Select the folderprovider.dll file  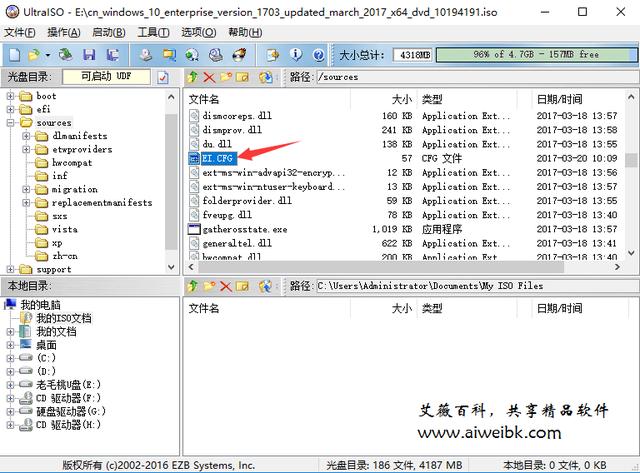tap(247, 201)
